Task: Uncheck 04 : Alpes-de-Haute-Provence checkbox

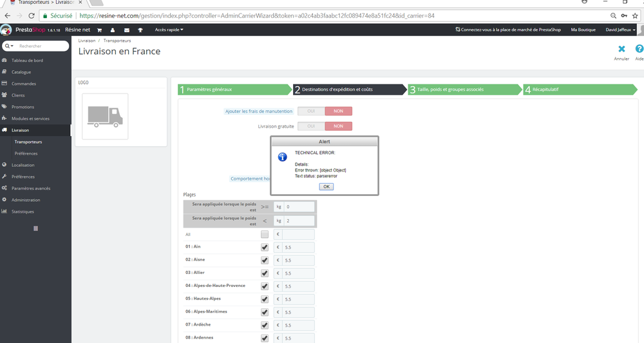Action: pos(265,286)
